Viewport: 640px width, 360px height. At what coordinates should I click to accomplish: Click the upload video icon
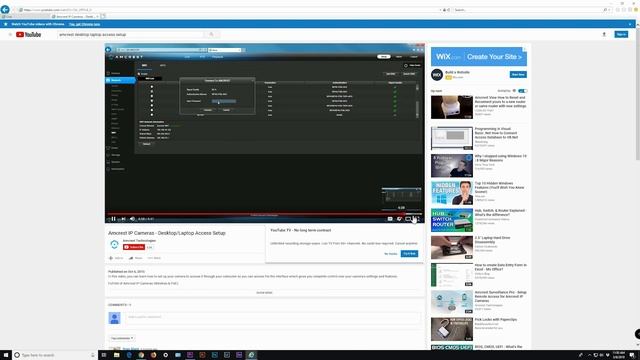[604, 35]
